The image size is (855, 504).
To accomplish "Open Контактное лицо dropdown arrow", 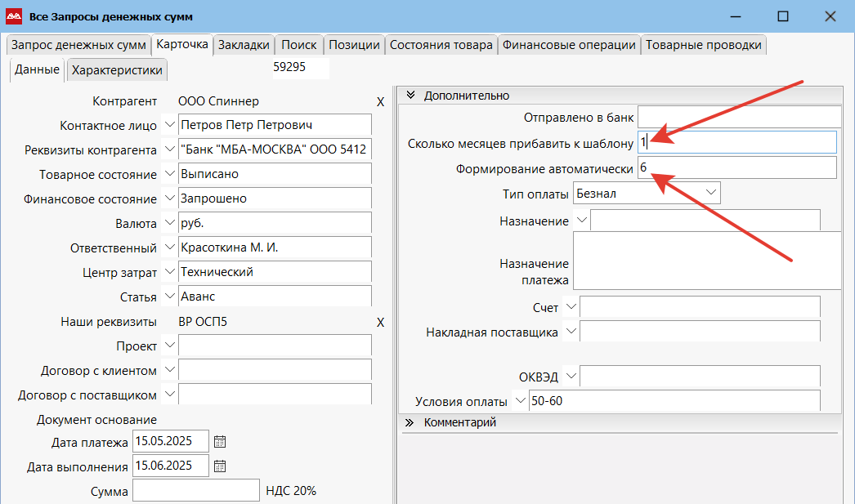I will coord(169,125).
